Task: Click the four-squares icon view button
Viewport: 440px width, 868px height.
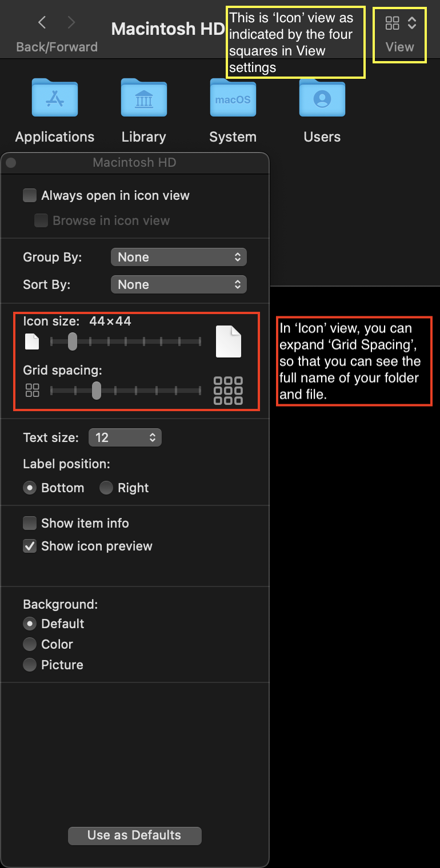Action: 393,23
